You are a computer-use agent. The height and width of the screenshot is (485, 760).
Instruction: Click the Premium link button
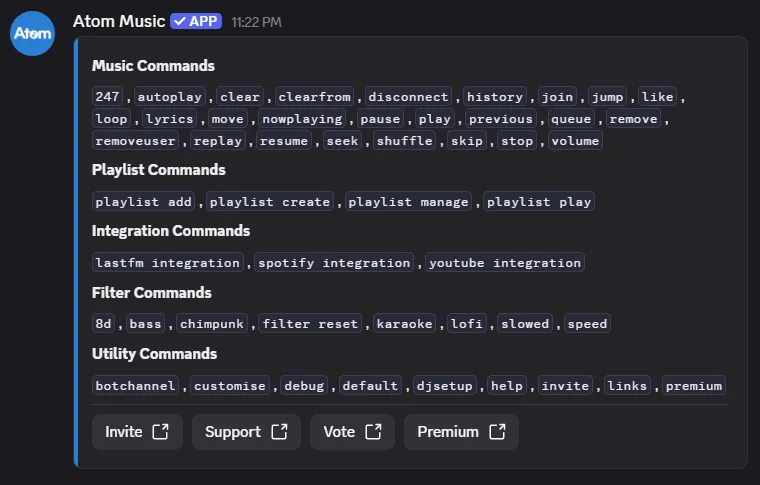[461, 432]
